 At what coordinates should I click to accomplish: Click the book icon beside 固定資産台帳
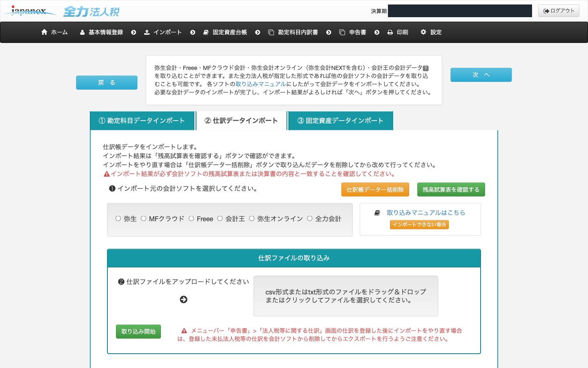coord(206,32)
